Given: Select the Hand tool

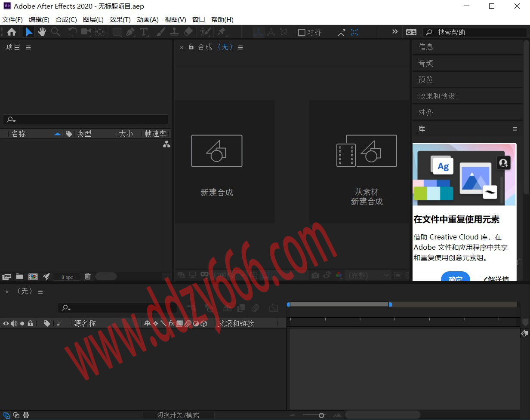Looking at the screenshot, I should click(x=42, y=32).
